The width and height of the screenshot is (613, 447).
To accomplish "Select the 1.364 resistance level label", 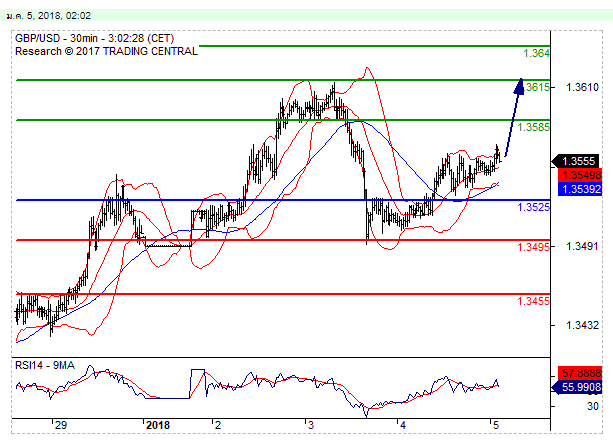I will 536,53.
